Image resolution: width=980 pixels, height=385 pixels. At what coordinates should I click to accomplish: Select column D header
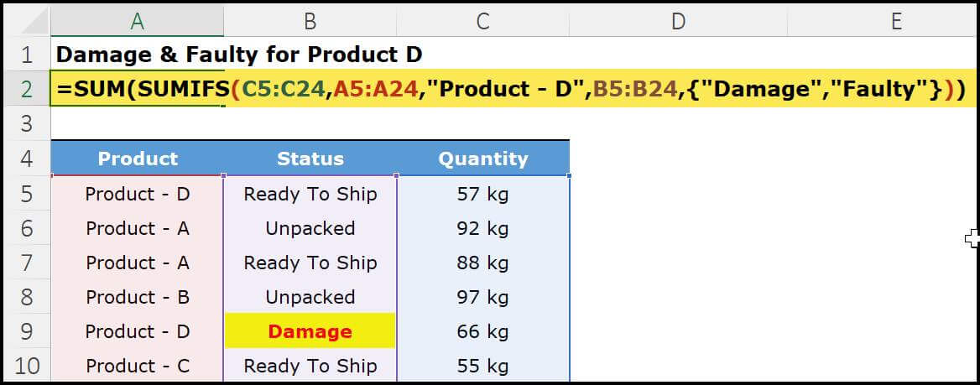point(678,22)
